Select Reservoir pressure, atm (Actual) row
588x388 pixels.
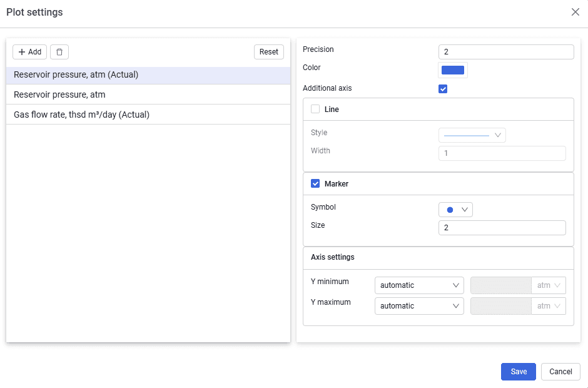(148, 74)
